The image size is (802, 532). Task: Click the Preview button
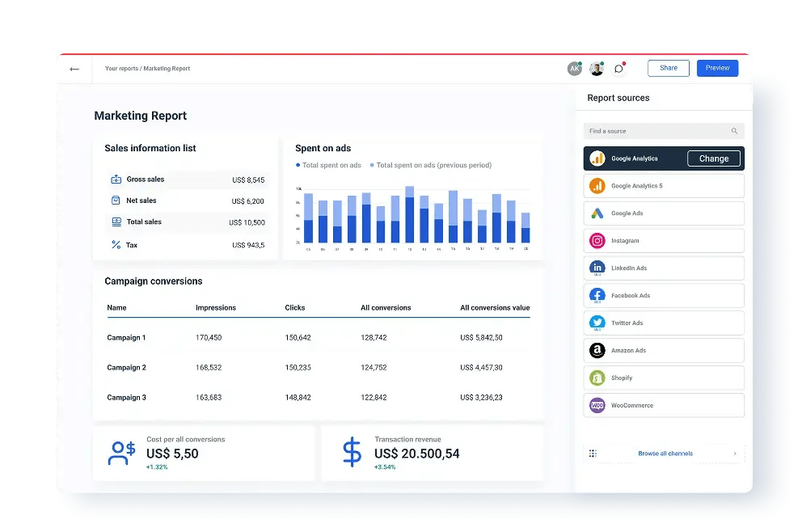pyautogui.click(x=717, y=68)
